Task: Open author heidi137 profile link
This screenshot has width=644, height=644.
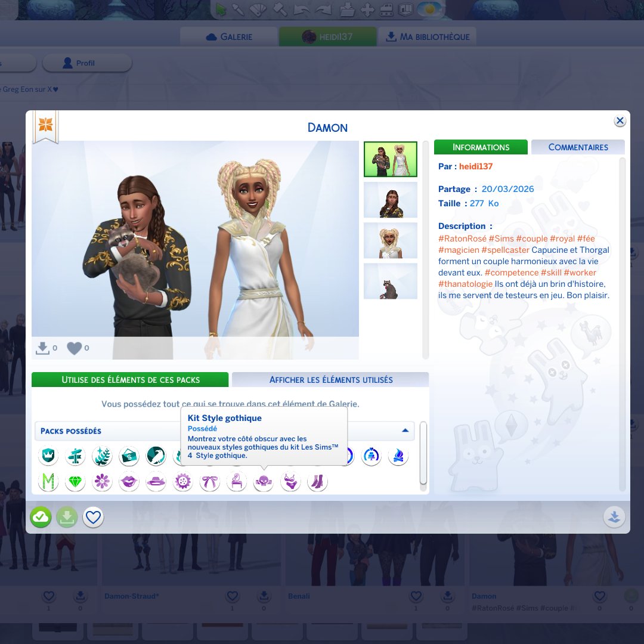Action: (476, 166)
